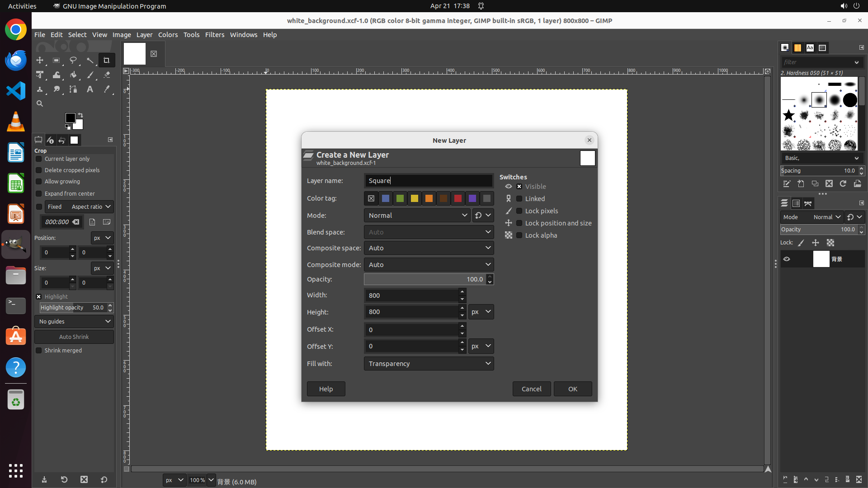Check the Shrink merged option

tap(39, 351)
